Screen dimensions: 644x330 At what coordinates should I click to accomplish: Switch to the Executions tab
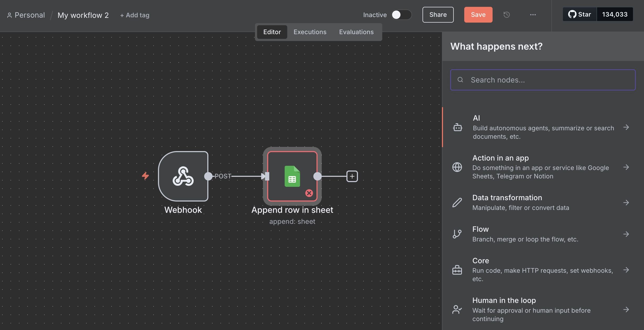pyautogui.click(x=310, y=32)
